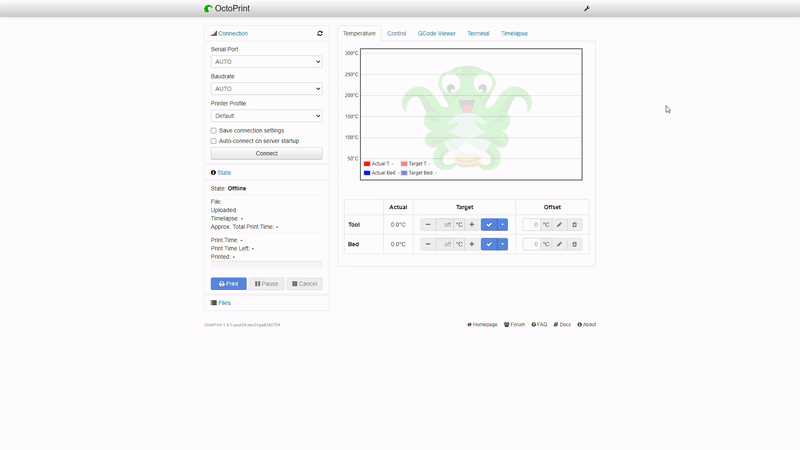Viewport: 800px width, 450px height.
Task: Open settings with the wrench icon
Action: [587, 8]
